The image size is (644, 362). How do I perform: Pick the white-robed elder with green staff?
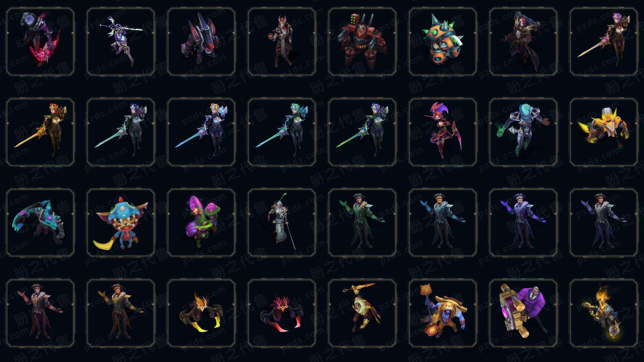pos(282,223)
